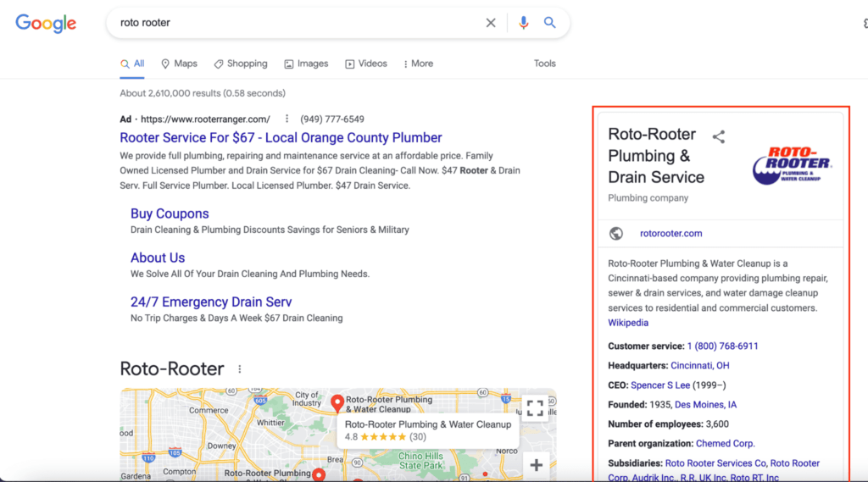Open the More search categories menu

(x=419, y=64)
